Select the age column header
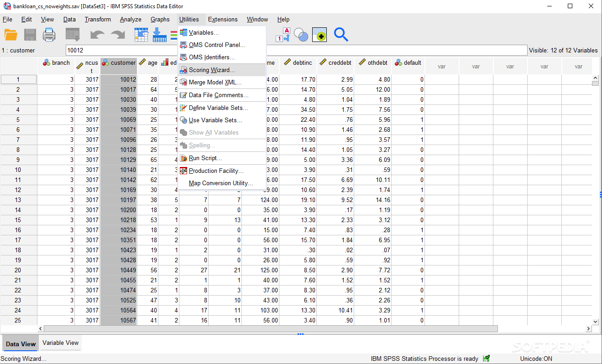The image size is (602, 364). 147,66
